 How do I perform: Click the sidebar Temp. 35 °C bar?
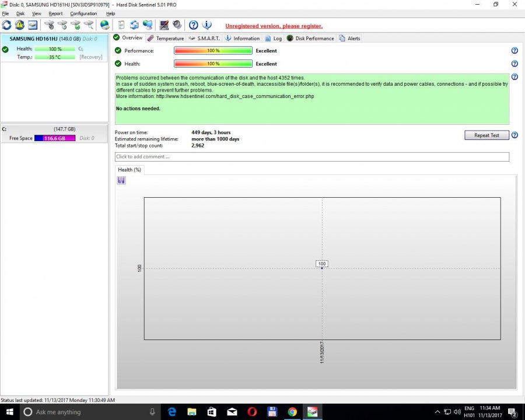[x=55, y=57]
